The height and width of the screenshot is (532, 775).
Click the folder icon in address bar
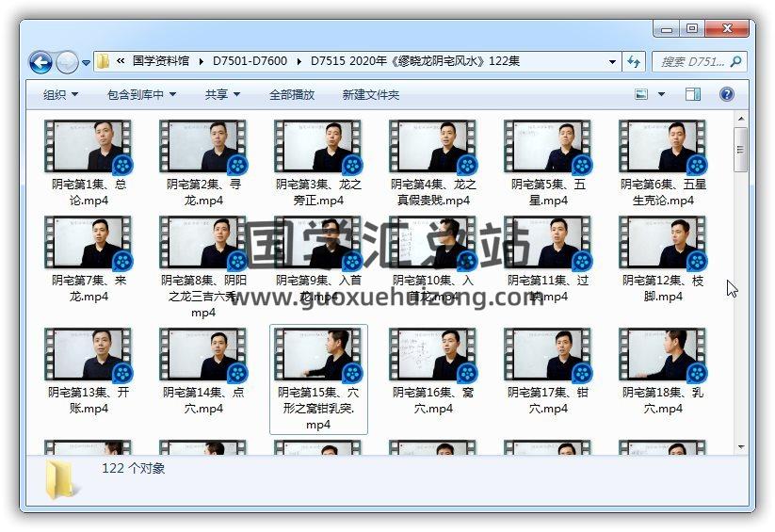[x=103, y=61]
